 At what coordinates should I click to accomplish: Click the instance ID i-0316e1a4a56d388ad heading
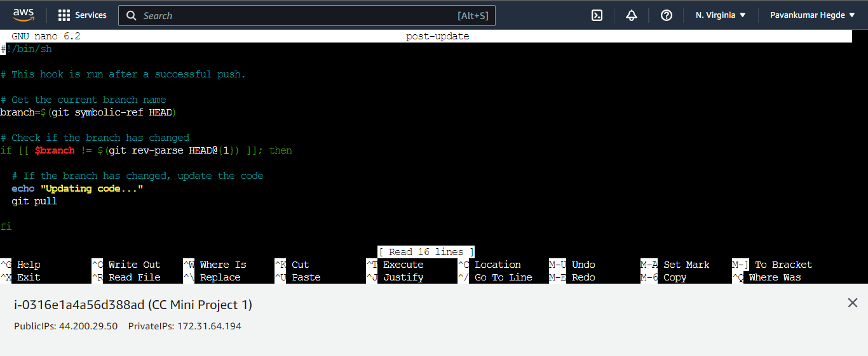(x=133, y=305)
